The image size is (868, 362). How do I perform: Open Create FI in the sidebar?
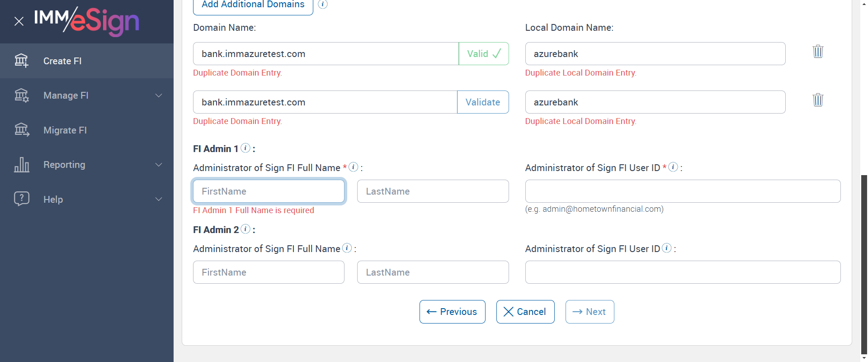[x=62, y=61]
